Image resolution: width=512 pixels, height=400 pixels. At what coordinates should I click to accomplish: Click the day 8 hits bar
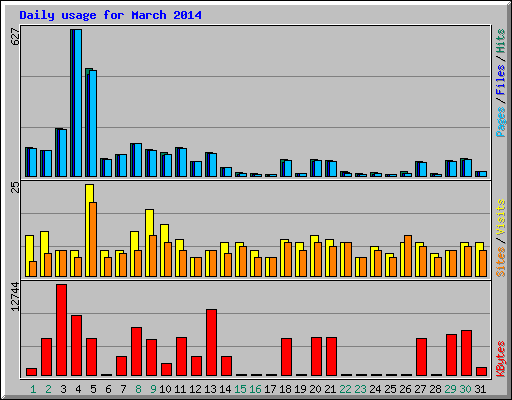(136, 160)
